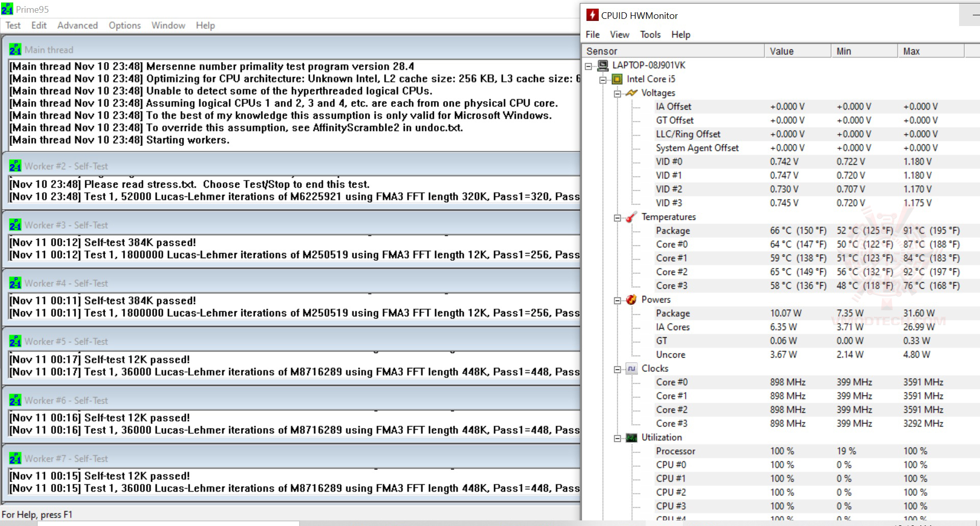Click the Prime95 application icon in title bar

tap(7, 9)
